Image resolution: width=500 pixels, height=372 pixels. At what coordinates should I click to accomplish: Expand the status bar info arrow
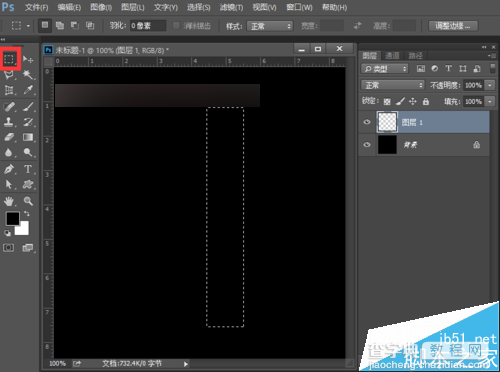pos(186,364)
